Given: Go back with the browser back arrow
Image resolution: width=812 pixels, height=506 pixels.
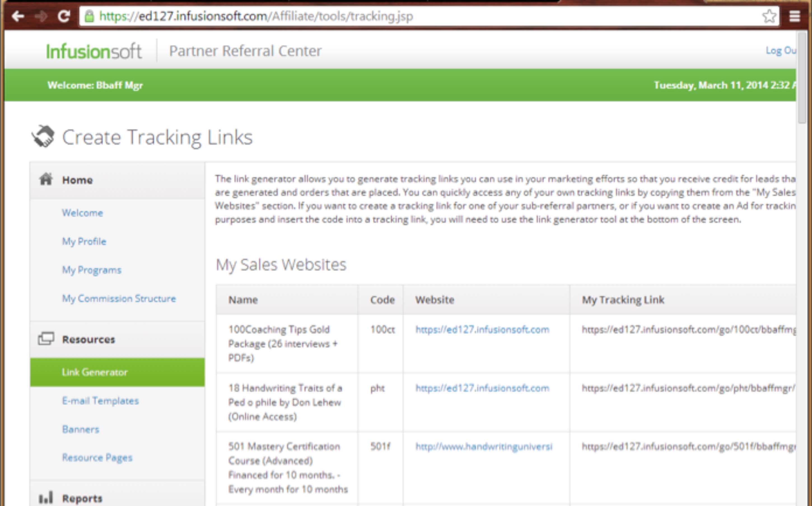Looking at the screenshot, I should click(x=18, y=16).
